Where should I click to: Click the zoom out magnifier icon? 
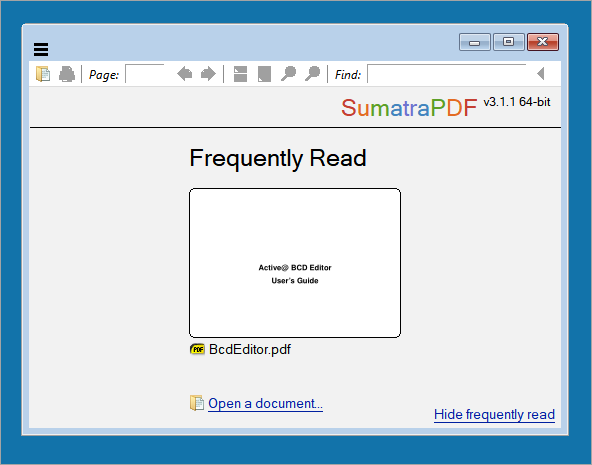pyautogui.click(x=288, y=74)
